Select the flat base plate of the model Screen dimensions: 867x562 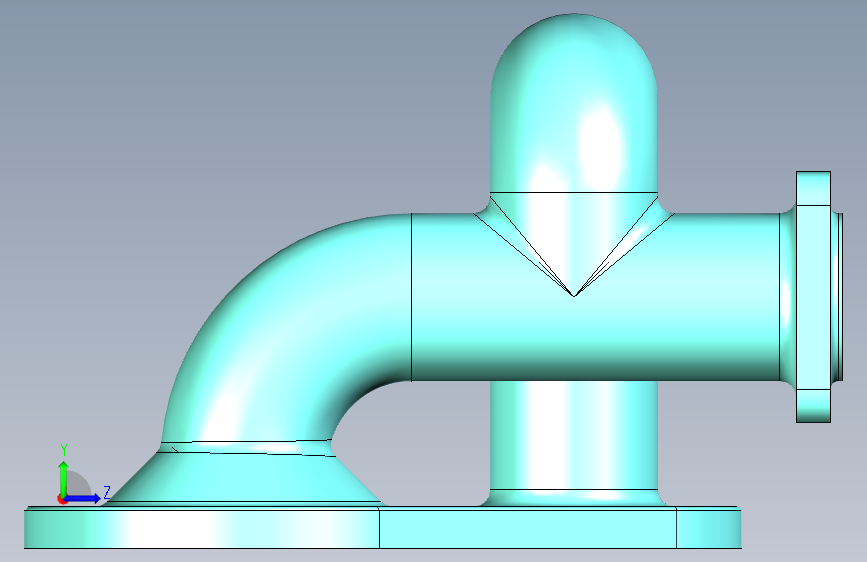point(383,528)
